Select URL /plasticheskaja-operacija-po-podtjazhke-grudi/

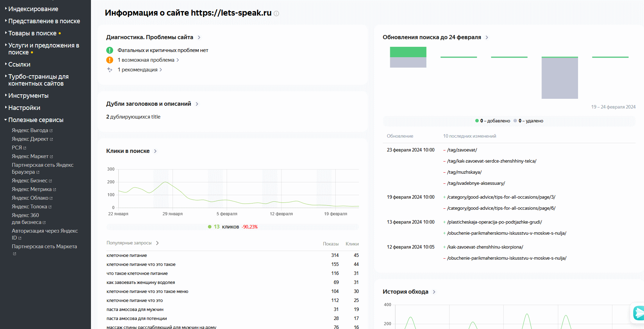coord(494,222)
